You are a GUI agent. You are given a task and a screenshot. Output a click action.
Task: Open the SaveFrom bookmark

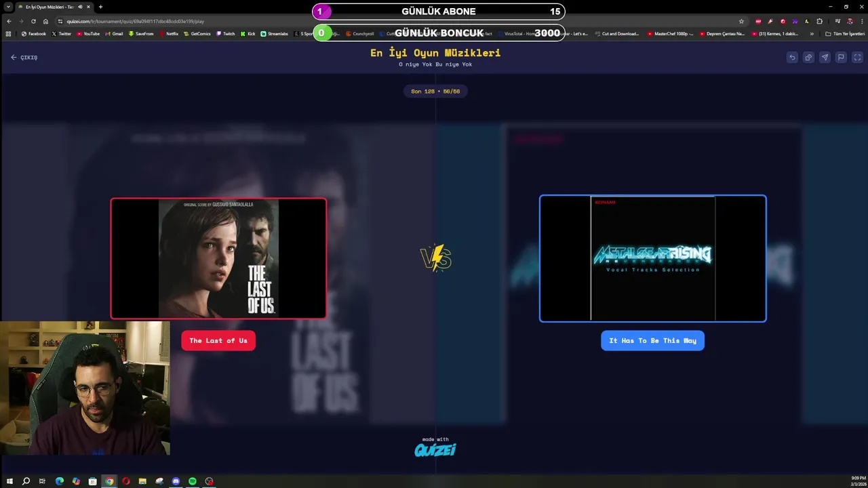pos(141,33)
